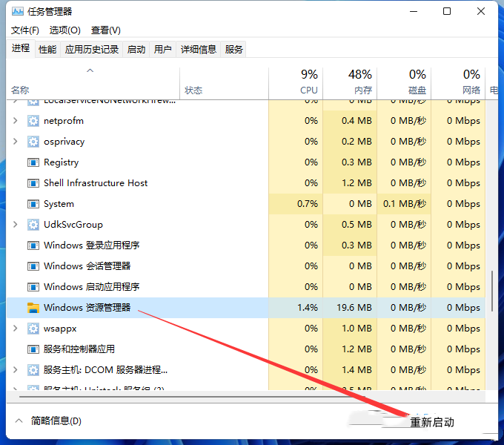Expand the osprivacy process group

[x=15, y=142]
